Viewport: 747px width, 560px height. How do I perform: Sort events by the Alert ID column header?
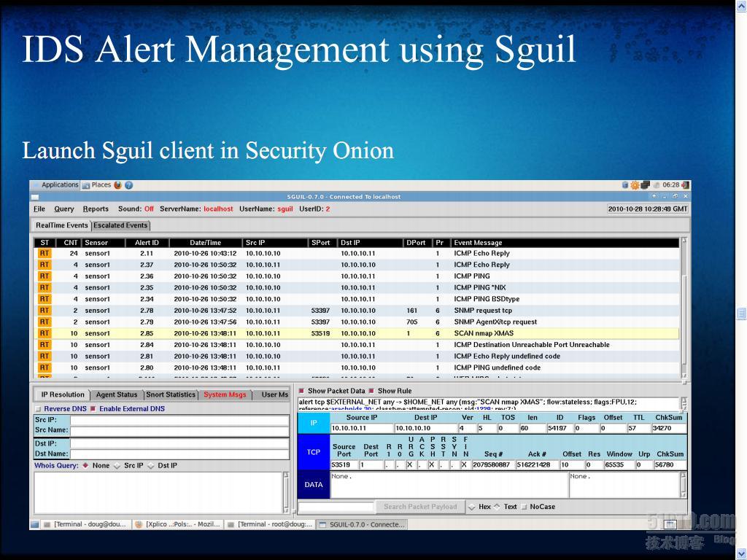point(147,242)
